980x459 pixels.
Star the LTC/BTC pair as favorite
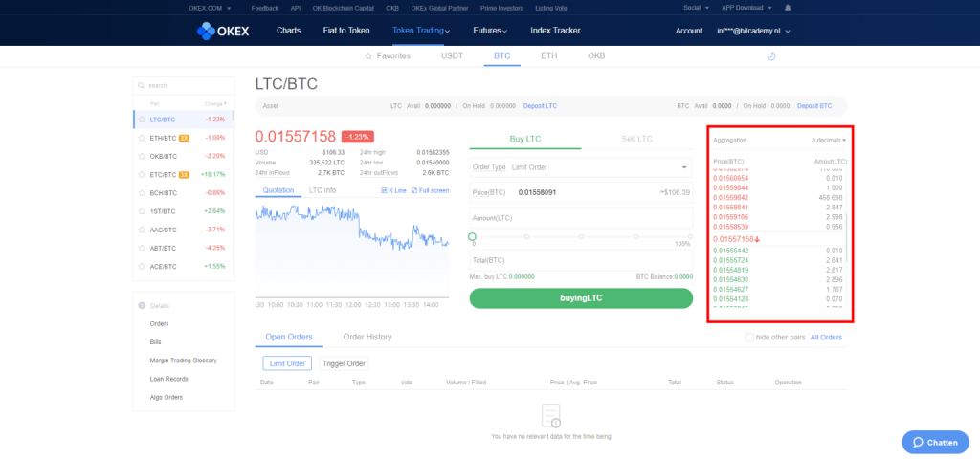coord(142,120)
